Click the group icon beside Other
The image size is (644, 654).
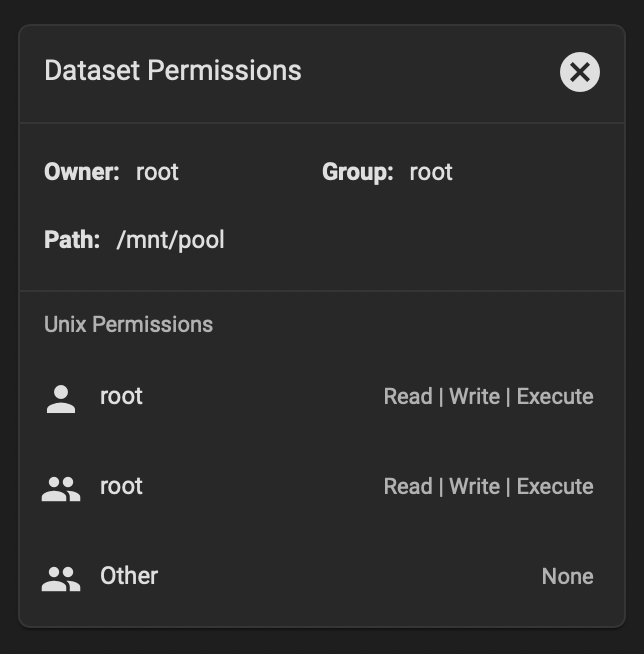[x=61, y=579]
